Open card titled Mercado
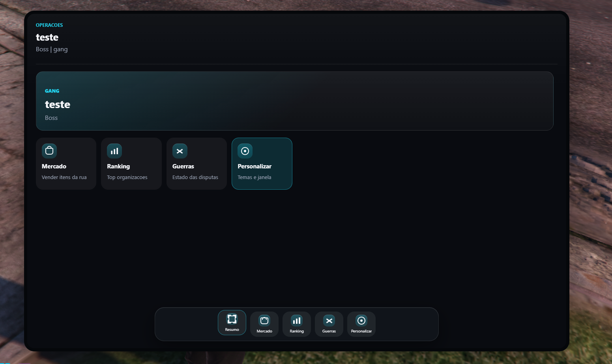Screen dimensions: 612x364 click(x=66, y=164)
